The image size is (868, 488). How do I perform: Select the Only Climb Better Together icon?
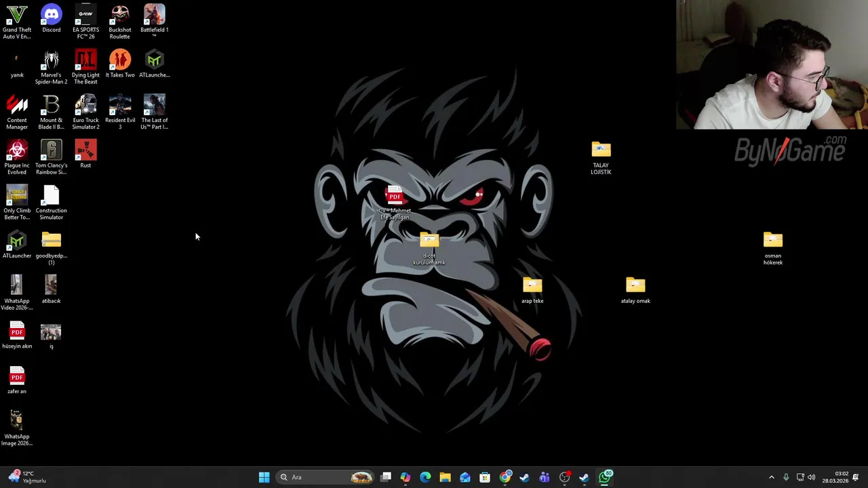17,203
